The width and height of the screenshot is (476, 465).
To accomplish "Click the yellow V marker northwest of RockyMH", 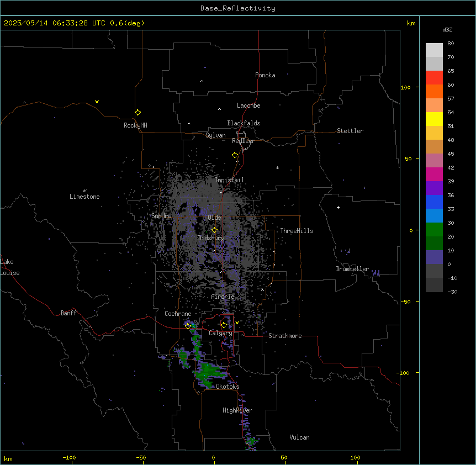I will tap(97, 102).
